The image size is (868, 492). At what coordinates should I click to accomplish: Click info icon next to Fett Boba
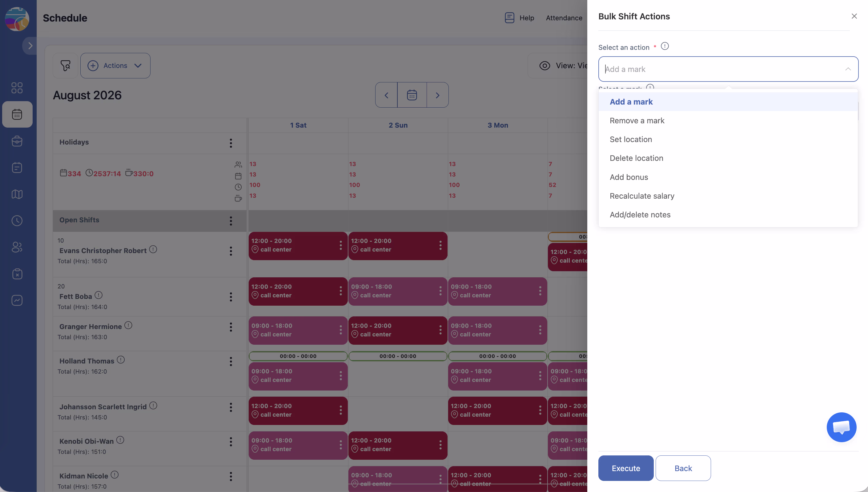click(x=98, y=295)
